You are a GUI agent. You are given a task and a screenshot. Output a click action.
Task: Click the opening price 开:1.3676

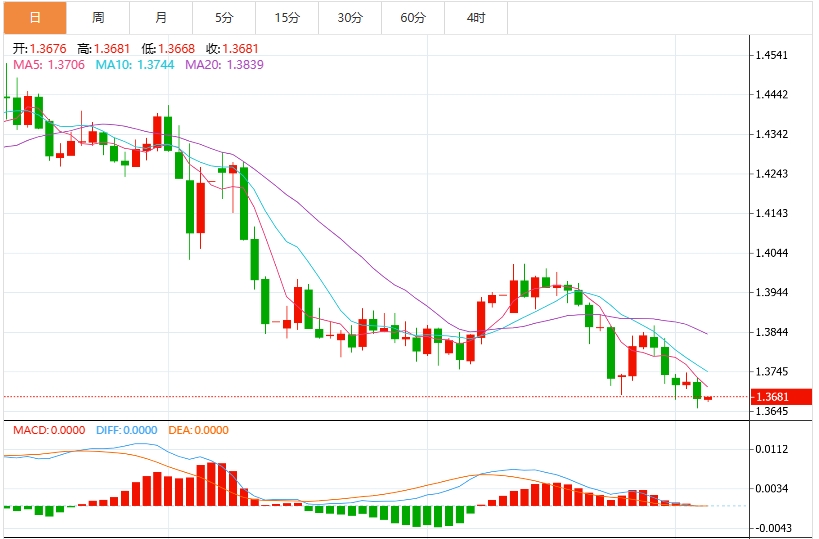coord(40,49)
